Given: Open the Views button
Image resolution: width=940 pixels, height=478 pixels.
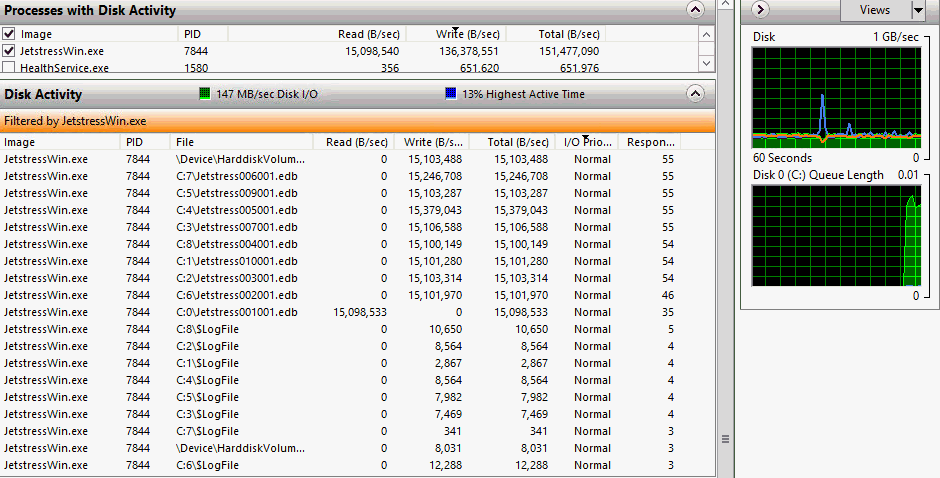Looking at the screenshot, I should [875, 10].
